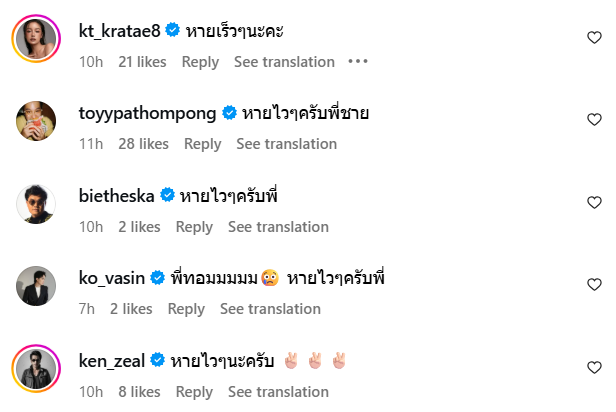Open more options on kt_kratae8's comment
The width and height of the screenshot is (616, 412).
[x=358, y=62]
